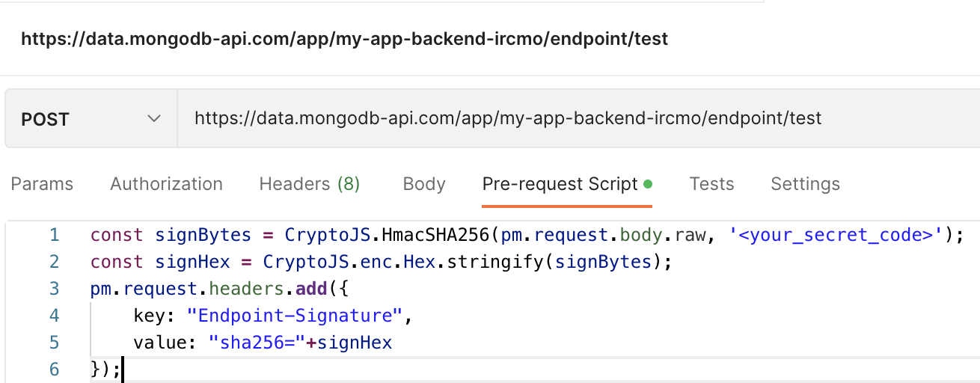Click line number 6 in the editor gutter
Image resolution: width=980 pixels, height=383 pixels.
click(x=54, y=370)
